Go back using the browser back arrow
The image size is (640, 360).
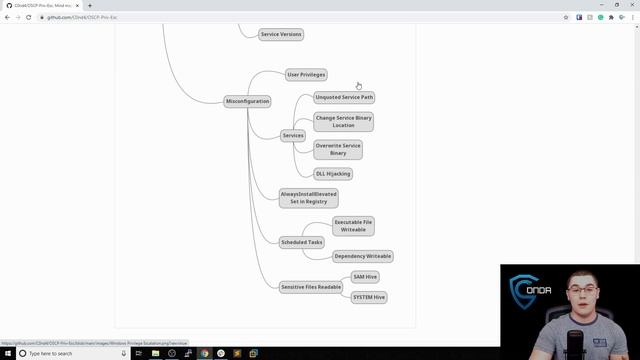7,18
